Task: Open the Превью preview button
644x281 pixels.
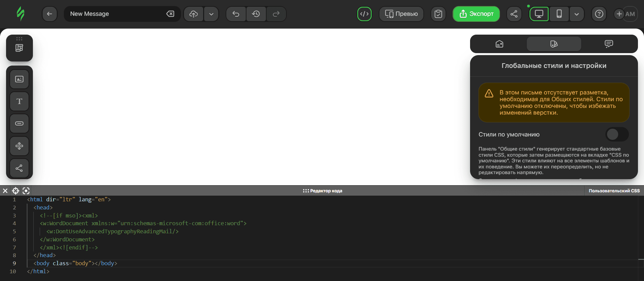Action: point(401,14)
